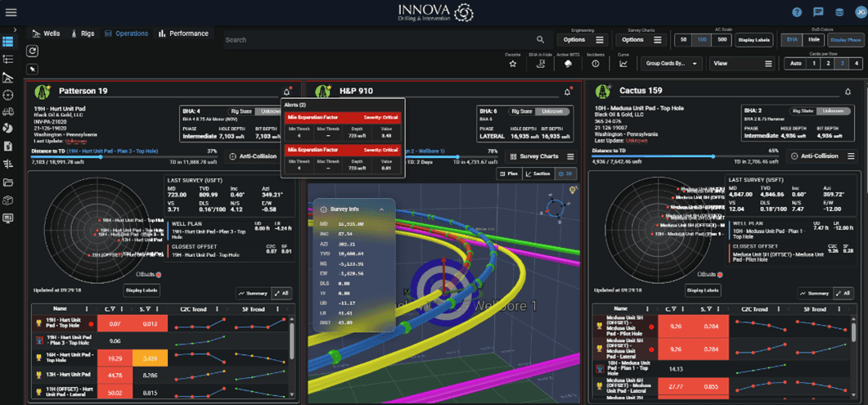Open the H&P 910 alerts bell
The height and width of the screenshot is (405, 868).
tap(567, 92)
